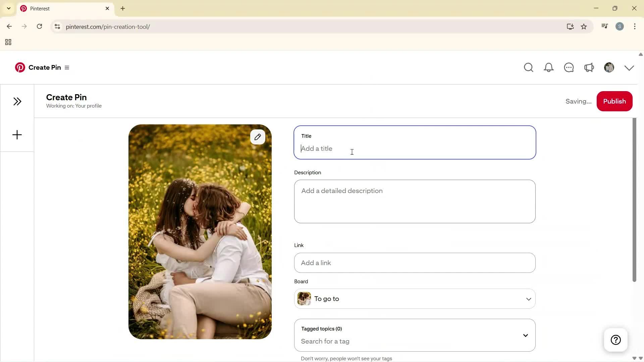This screenshot has height=362, width=644.
Task: Open Chrome's three-dot menu
Action: [x=635, y=26]
